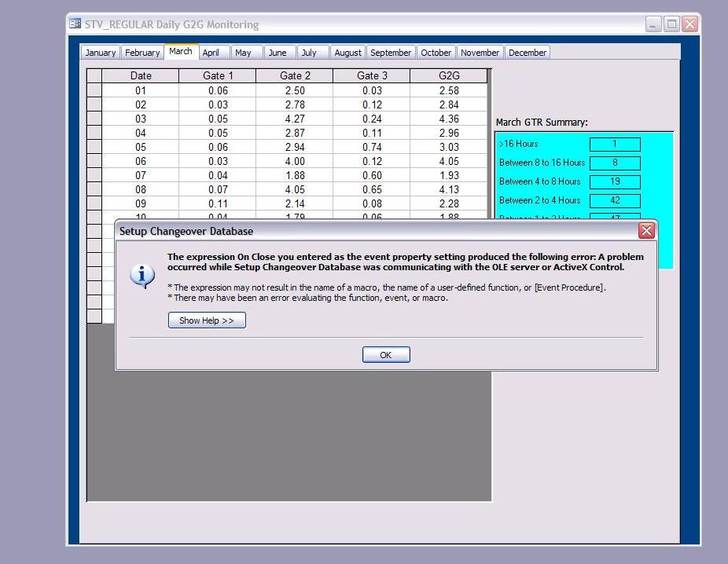Click the OK button in error dialog
This screenshot has height=564, width=728.
pos(386,355)
